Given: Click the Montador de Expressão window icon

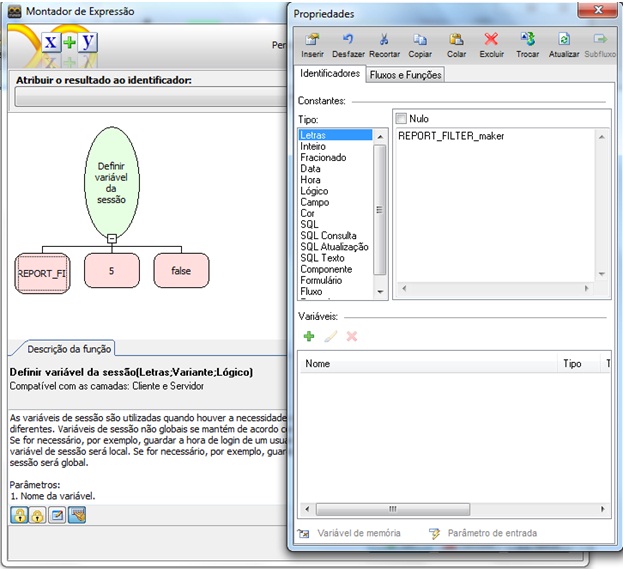Looking at the screenshot, I should tap(15, 11).
